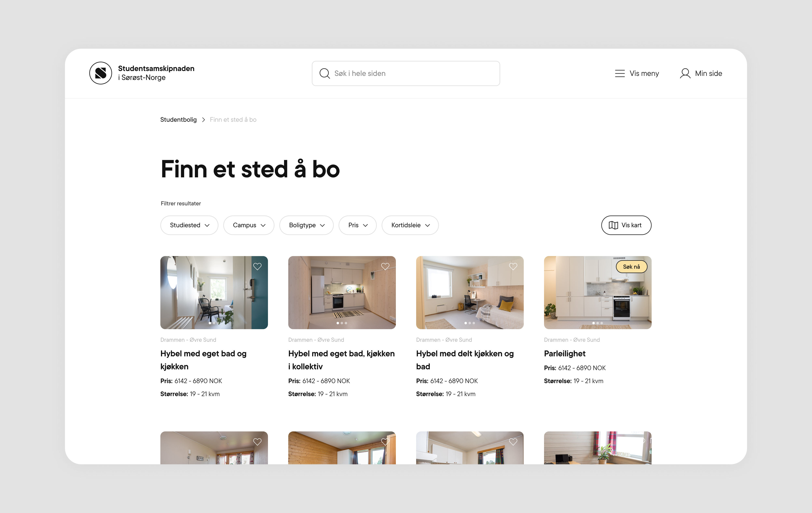Open the Campus filter dropdown
The width and height of the screenshot is (812, 513).
click(249, 225)
